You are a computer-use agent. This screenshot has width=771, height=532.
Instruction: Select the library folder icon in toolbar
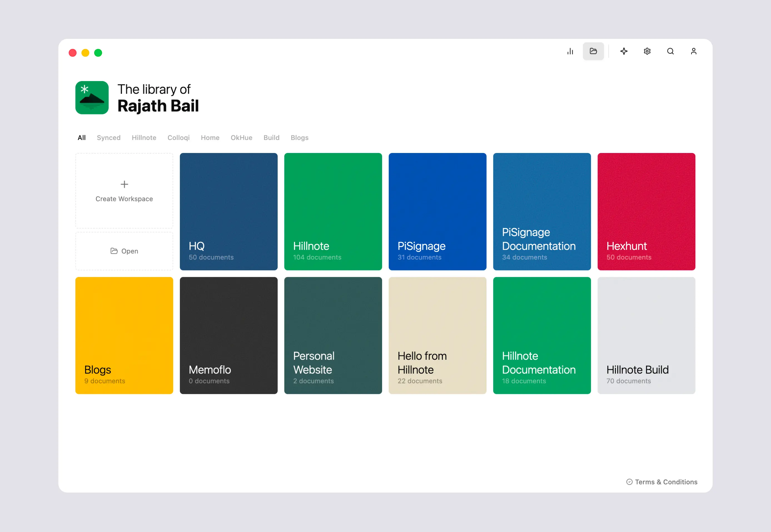click(593, 51)
